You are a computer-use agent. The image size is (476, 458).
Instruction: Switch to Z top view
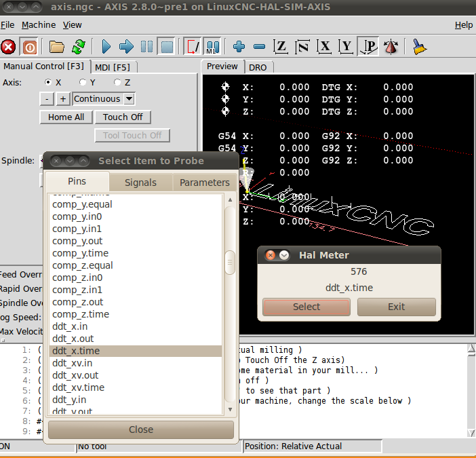tap(281, 47)
